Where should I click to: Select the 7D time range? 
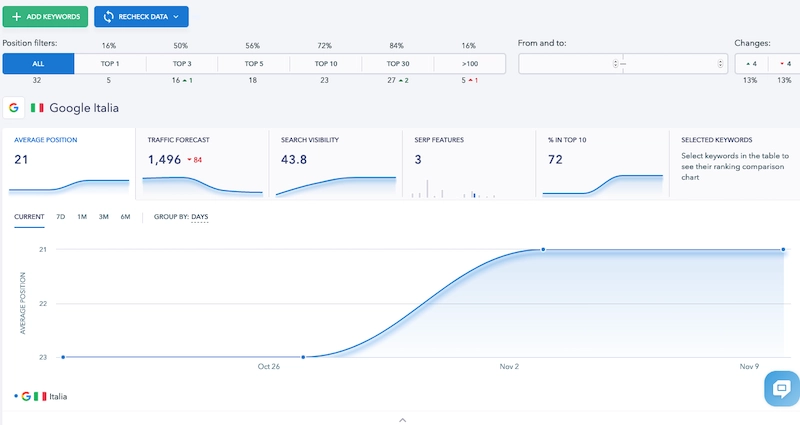61,217
